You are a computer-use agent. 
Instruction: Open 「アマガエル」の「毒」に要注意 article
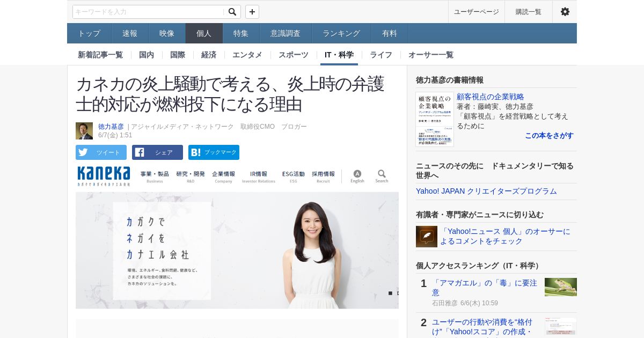pyautogui.click(x=485, y=288)
